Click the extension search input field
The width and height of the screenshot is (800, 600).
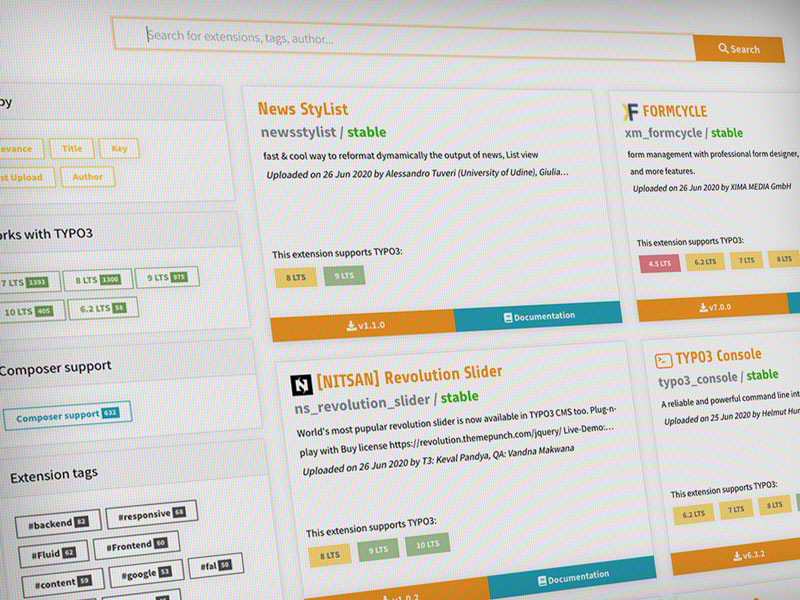tap(403, 37)
